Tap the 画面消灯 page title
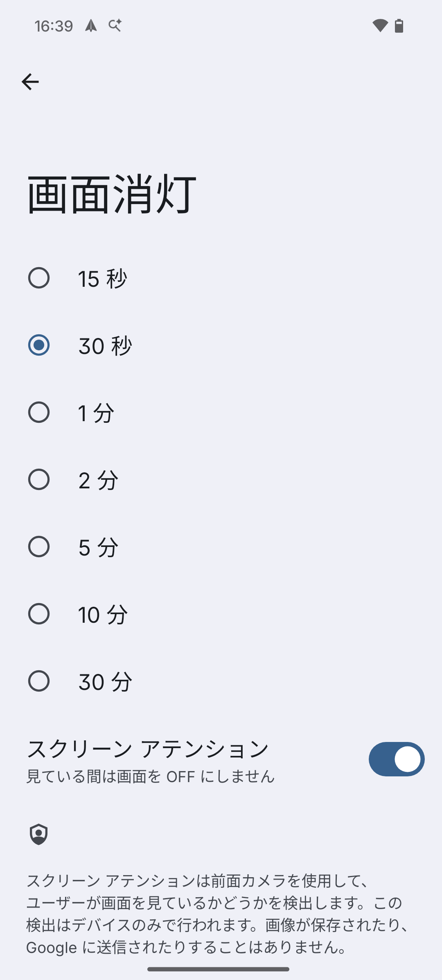442x980 pixels. click(112, 194)
